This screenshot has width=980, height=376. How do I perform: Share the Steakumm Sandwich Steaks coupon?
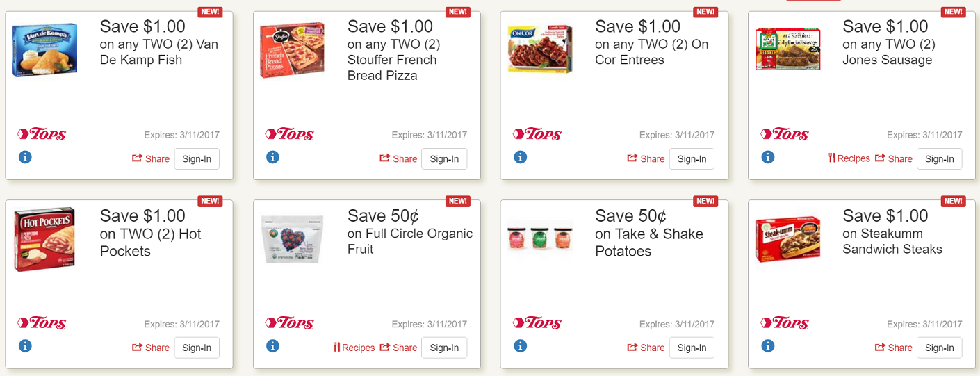click(893, 348)
